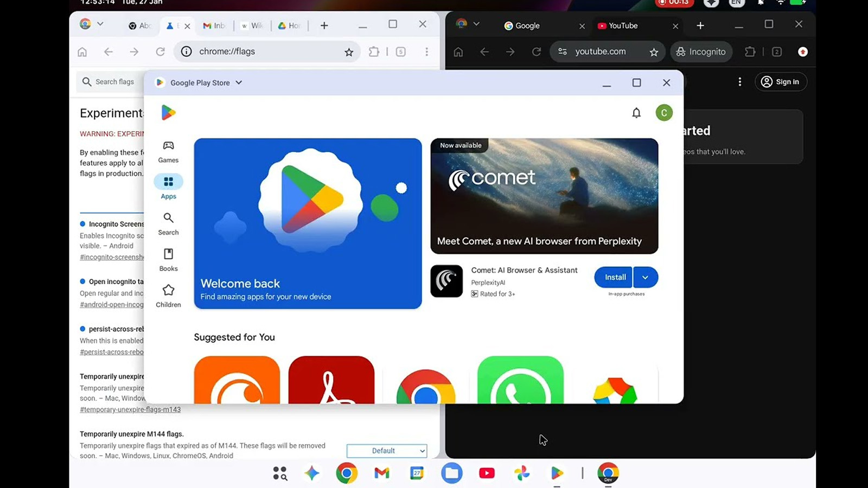Screen dimensions: 868x488
Task: Open the Chrome extensions puzzle icon
Action: (x=374, y=51)
